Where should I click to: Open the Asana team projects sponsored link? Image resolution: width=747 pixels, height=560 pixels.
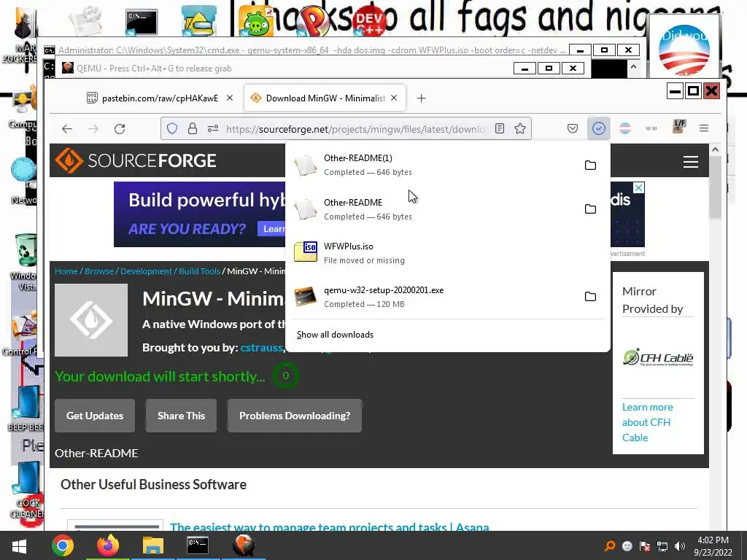pyautogui.click(x=329, y=526)
